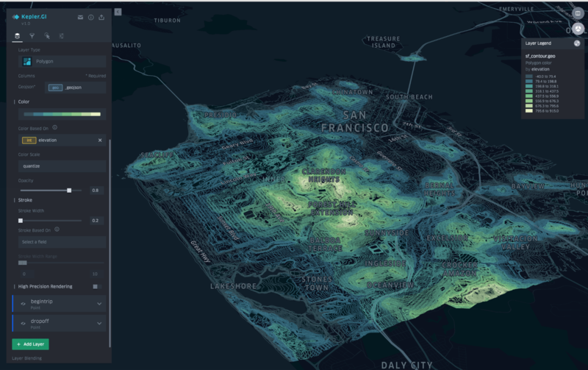This screenshot has height=370, width=588.
Task: Collapse the side panel with arrow button
Action: pyautogui.click(x=118, y=12)
